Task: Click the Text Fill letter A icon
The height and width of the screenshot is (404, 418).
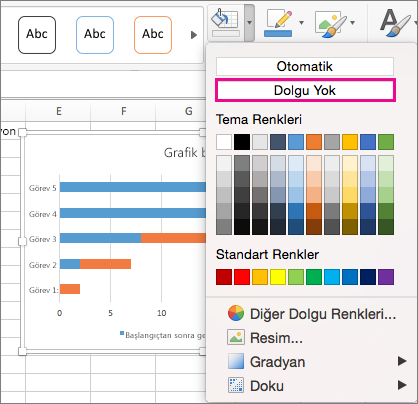Action: coord(395,23)
